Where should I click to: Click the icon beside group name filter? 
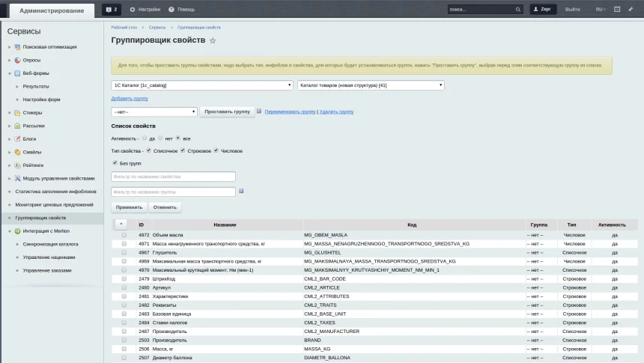pos(241,191)
